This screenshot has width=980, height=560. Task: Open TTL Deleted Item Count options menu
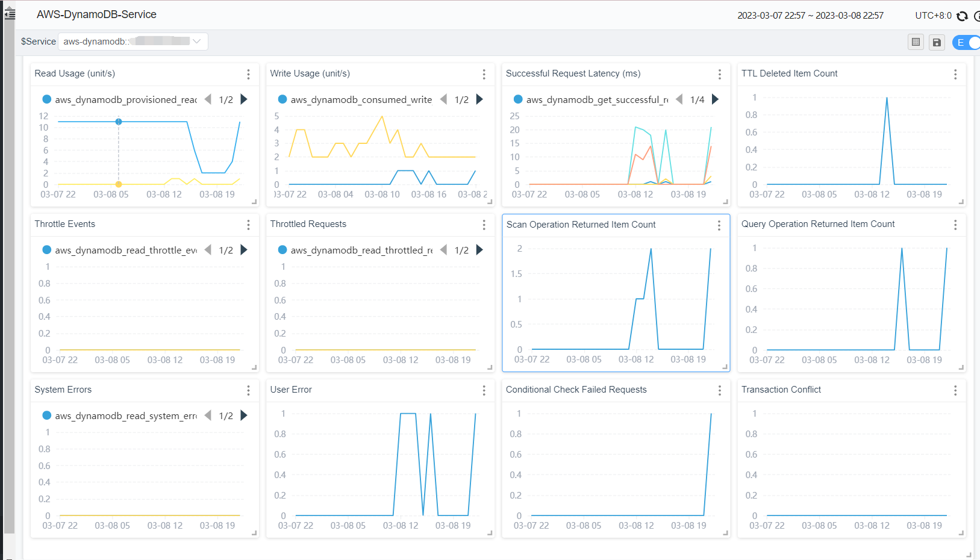point(955,74)
